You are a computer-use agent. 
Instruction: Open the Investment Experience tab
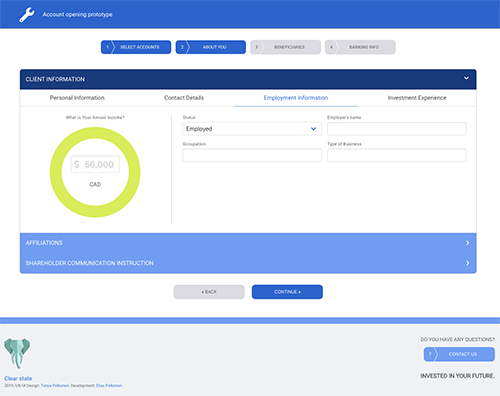tap(417, 98)
